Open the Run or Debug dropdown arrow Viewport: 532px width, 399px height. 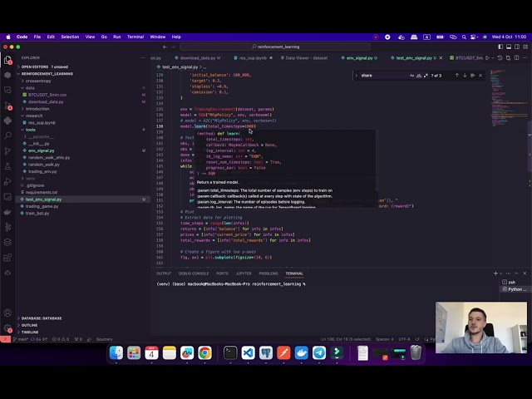tap(493, 58)
